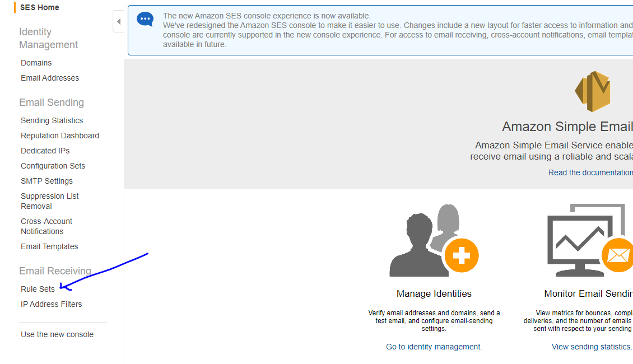Open Suppression List Removal
Image resolution: width=633 pixels, height=364 pixels.
50,201
